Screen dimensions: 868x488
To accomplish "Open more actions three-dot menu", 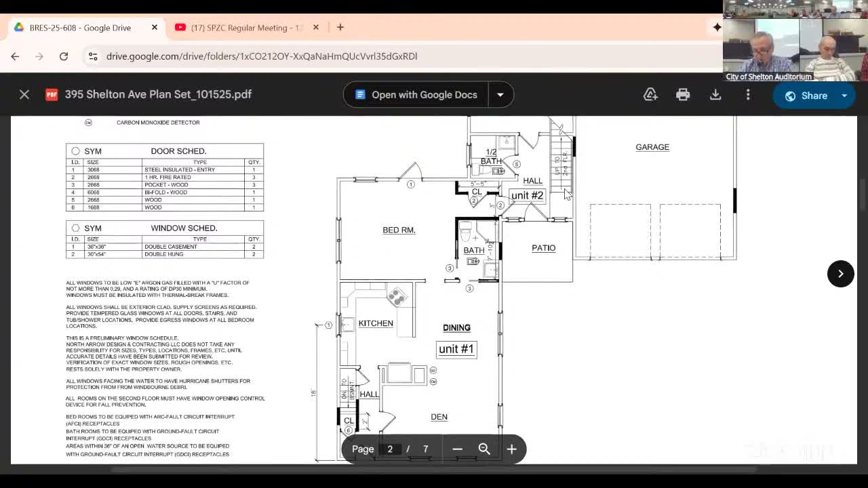I will pyautogui.click(x=748, y=95).
